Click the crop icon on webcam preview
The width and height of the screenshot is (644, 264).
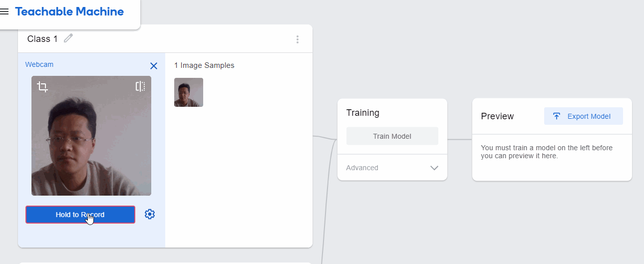point(42,87)
